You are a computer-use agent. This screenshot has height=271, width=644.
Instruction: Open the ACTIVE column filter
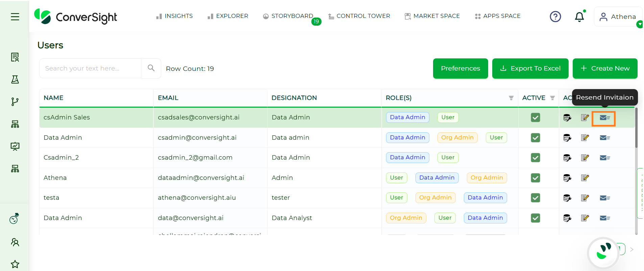(552, 98)
